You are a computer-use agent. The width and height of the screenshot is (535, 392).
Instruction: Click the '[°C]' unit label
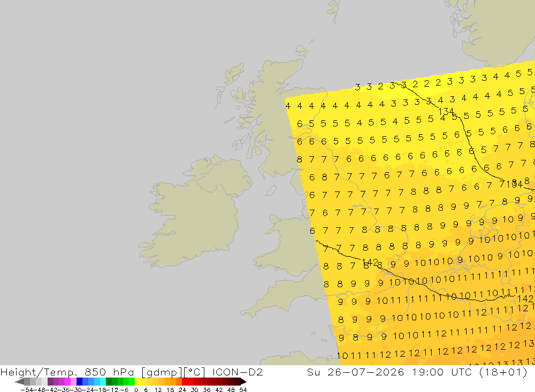[x=195, y=372]
